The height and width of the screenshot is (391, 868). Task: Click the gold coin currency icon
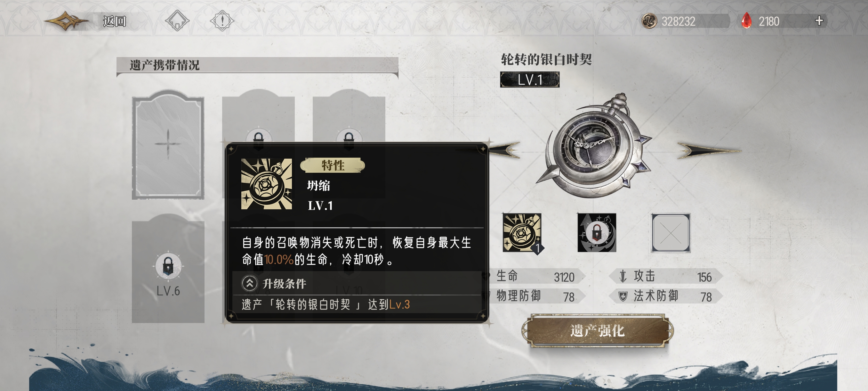(x=649, y=21)
